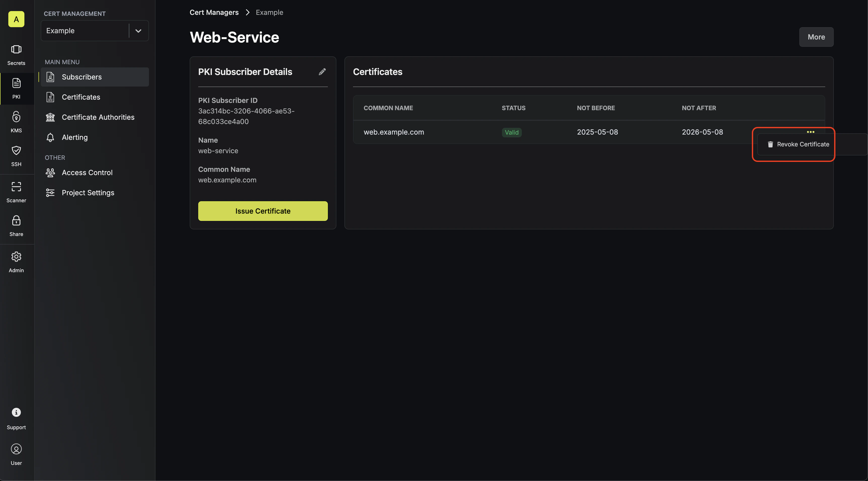This screenshot has width=868, height=481.
Task: Click the COMMON NAME column header
Action: click(388, 108)
